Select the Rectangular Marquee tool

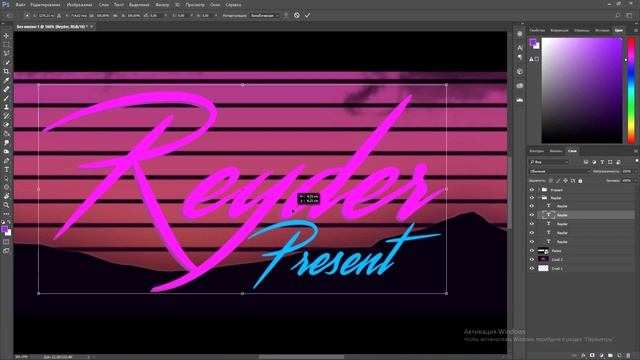coord(6,44)
